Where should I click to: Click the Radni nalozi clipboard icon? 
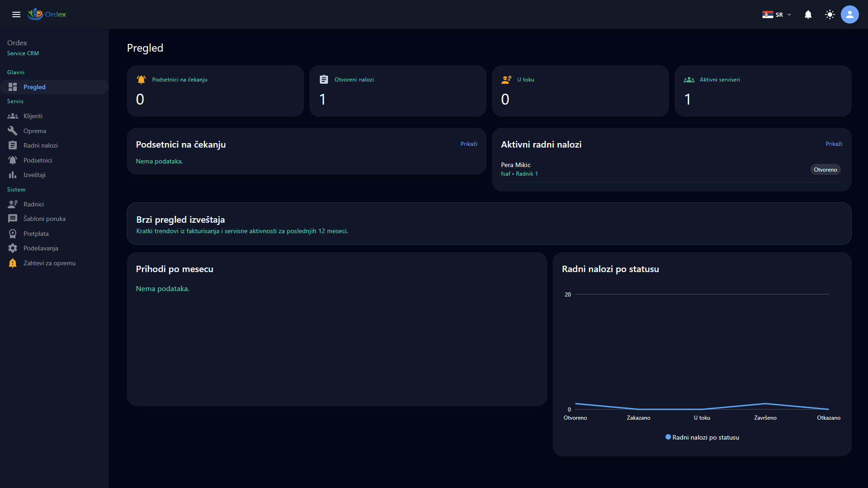pyautogui.click(x=13, y=145)
